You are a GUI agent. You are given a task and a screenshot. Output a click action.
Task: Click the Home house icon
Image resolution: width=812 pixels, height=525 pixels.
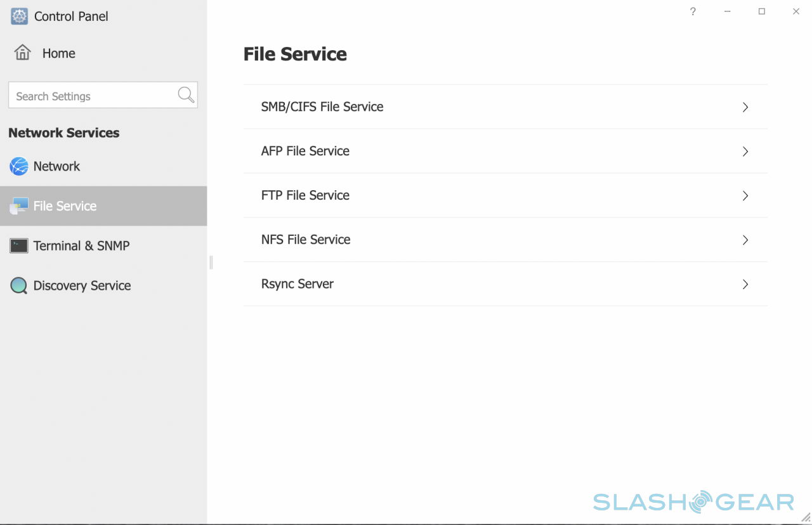[23, 53]
